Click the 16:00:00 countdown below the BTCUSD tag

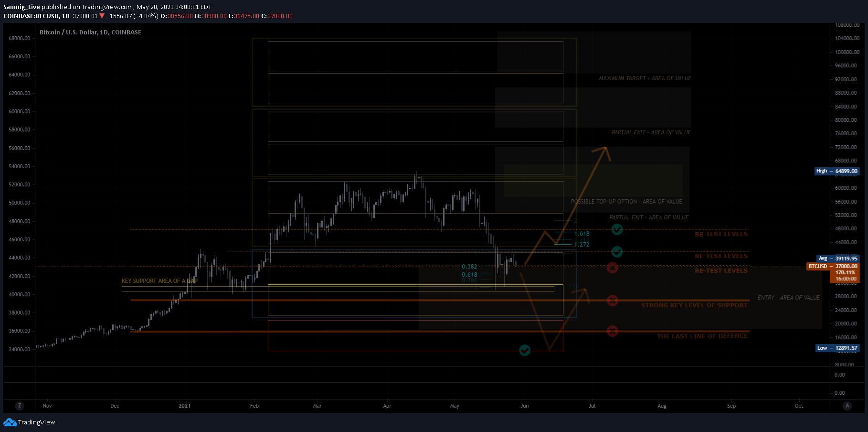coord(846,279)
